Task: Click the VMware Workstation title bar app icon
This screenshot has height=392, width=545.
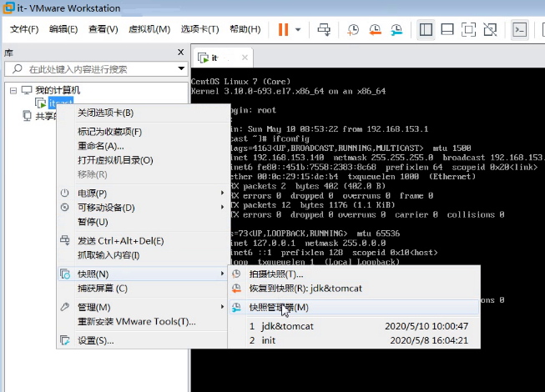Action: 8,8
